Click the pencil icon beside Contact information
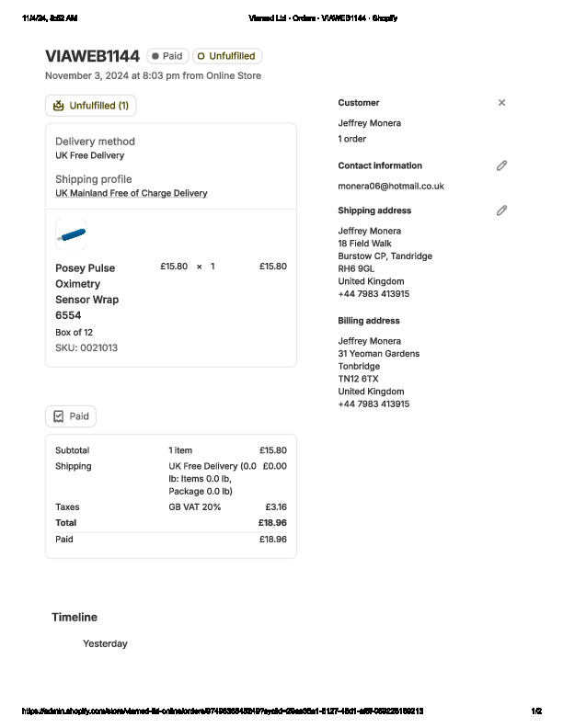Screen dimensions: 563x728 (501, 165)
